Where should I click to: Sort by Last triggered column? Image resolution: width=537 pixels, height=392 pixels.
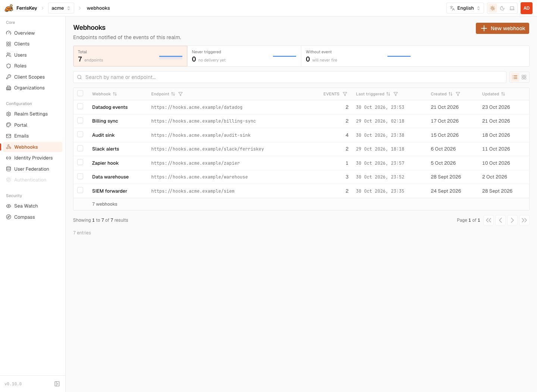[x=388, y=94]
